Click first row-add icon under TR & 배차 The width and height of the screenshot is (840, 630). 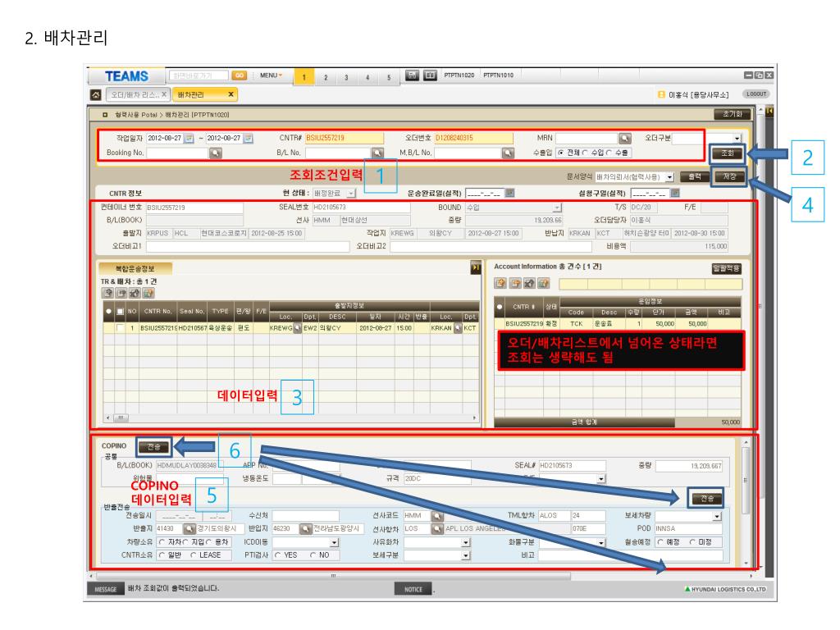[107, 293]
